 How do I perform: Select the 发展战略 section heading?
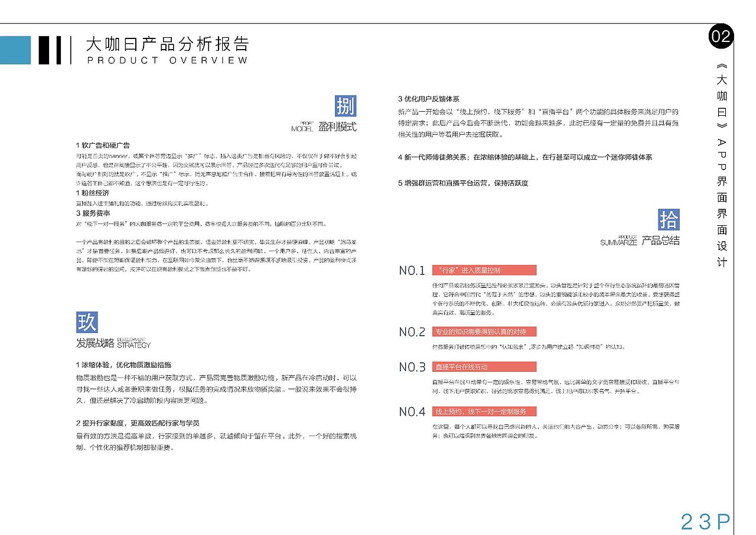coord(95,342)
